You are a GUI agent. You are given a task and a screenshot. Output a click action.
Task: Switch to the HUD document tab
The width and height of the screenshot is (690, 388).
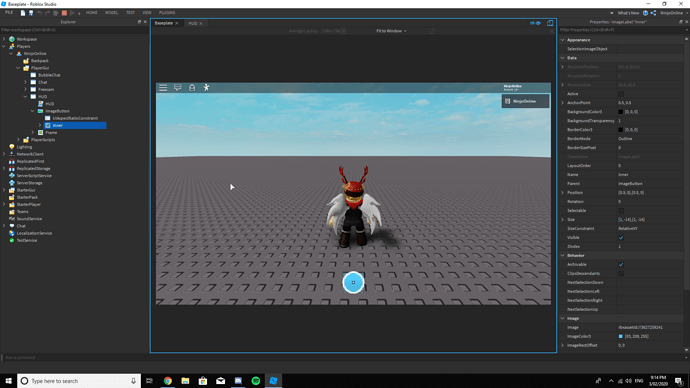[x=193, y=23]
